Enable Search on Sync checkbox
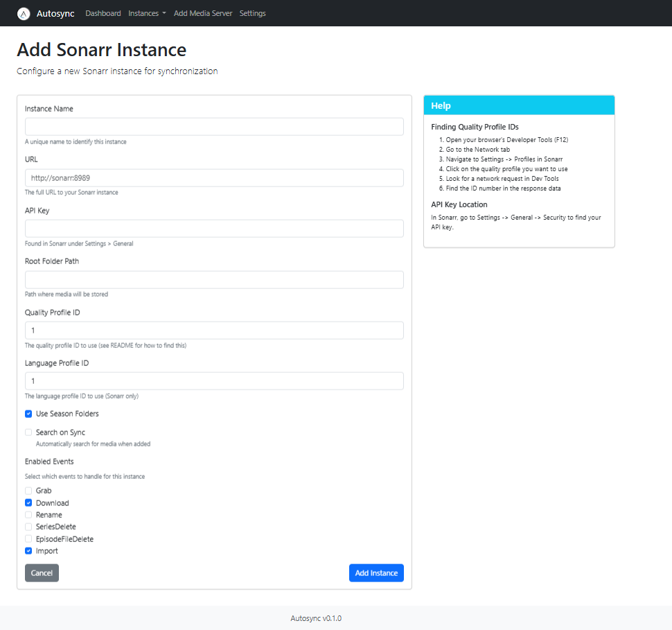This screenshot has height=630, width=672. point(28,432)
